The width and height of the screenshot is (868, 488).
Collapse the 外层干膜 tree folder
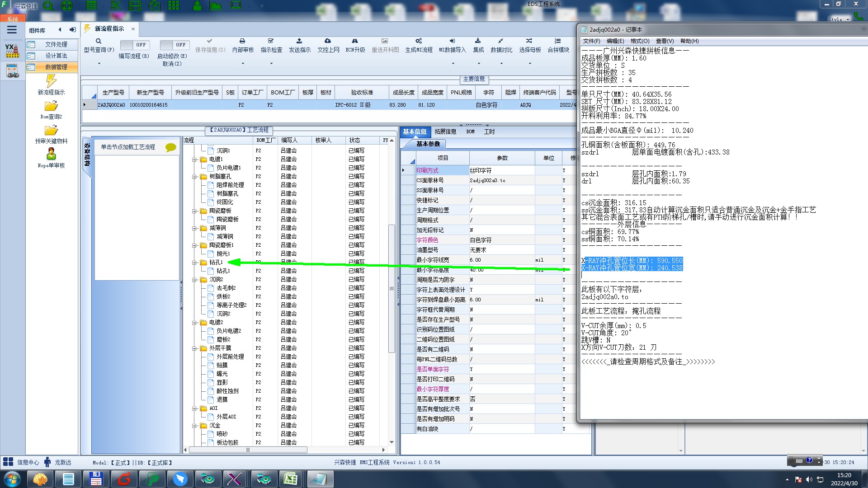(194, 348)
